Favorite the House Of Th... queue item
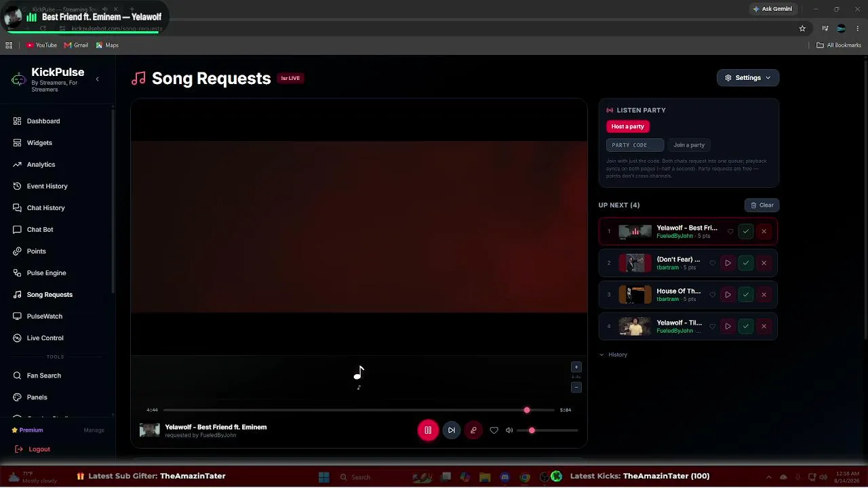Image resolution: width=868 pixels, height=488 pixels. (x=712, y=295)
